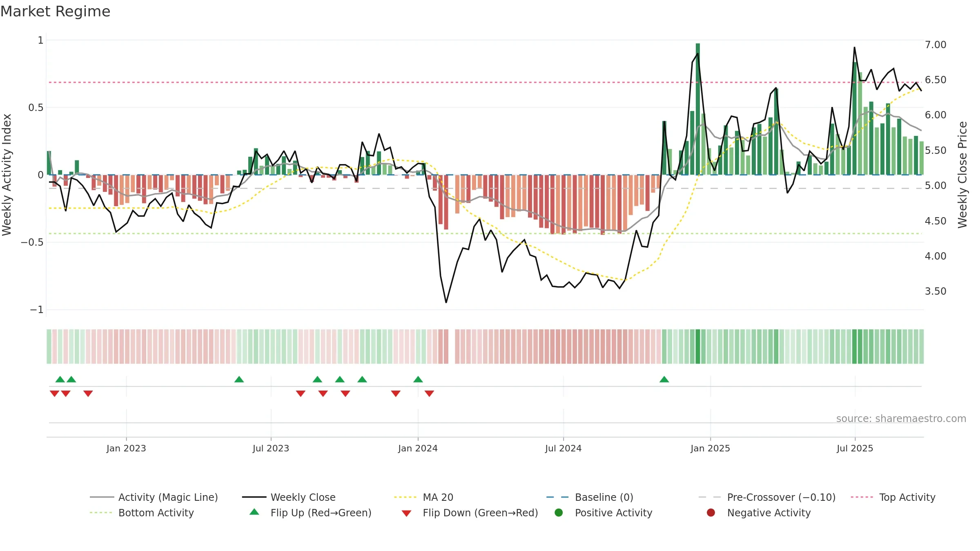The width and height of the screenshot is (980, 551).
Task: Select the last green flip-up marker near Jan 2025
Action: click(x=664, y=379)
